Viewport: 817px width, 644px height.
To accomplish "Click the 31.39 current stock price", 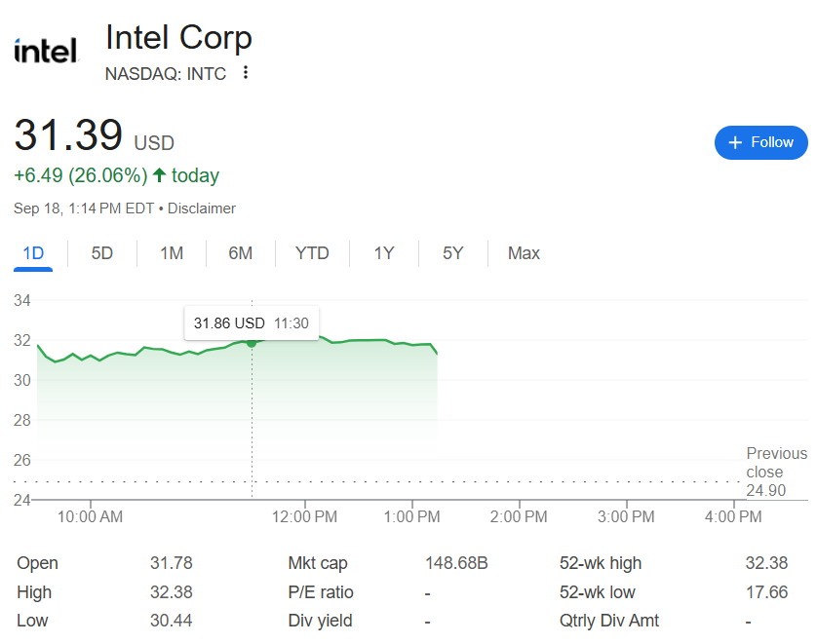I will coord(68,135).
